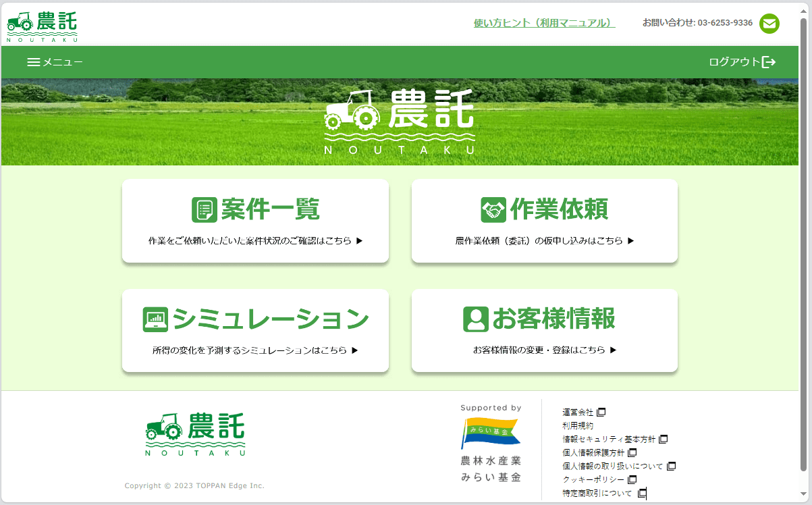
Task: Open the シミュレーション heading
Action: (x=271, y=319)
